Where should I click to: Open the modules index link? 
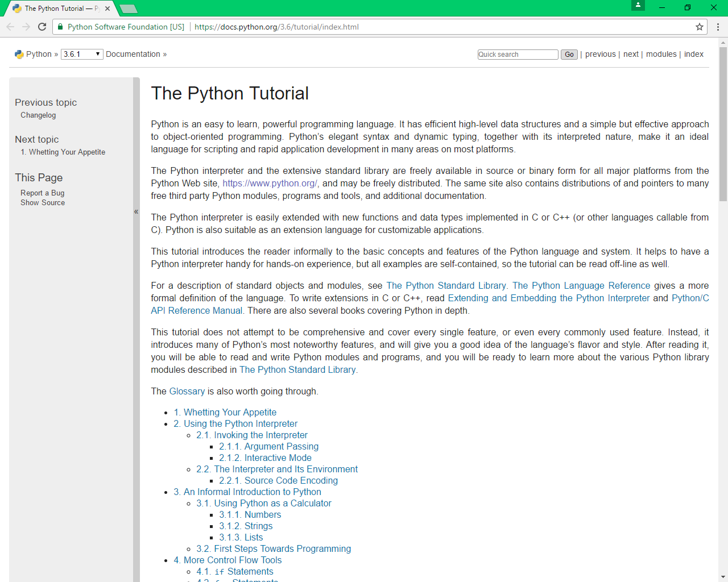click(661, 54)
